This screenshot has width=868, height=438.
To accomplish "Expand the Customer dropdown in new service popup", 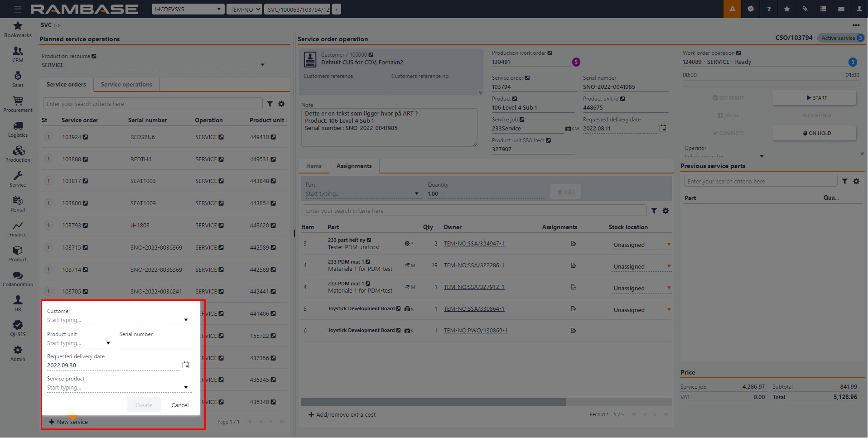I will pos(186,320).
